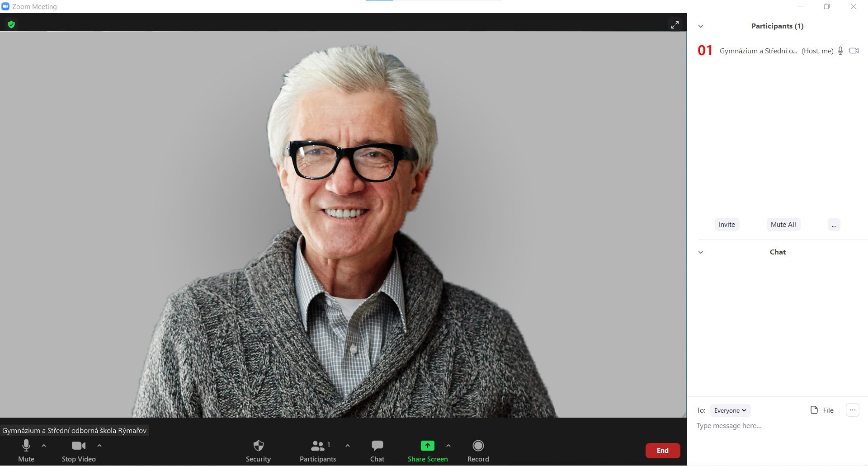Viewport: 868px width, 466px height.
Task: Click the name label Gymnázium a Střední odborná škola Rýmařov
Action: pos(75,431)
